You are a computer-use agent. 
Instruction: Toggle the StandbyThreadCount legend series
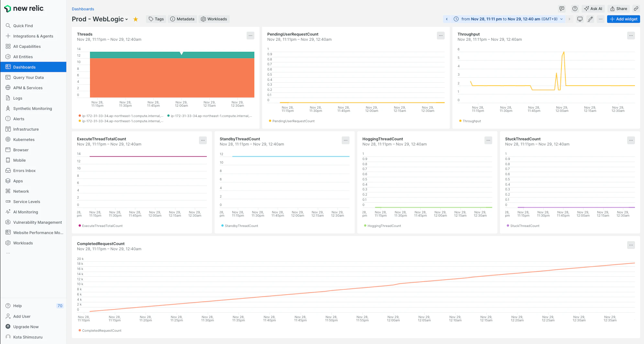point(239,226)
